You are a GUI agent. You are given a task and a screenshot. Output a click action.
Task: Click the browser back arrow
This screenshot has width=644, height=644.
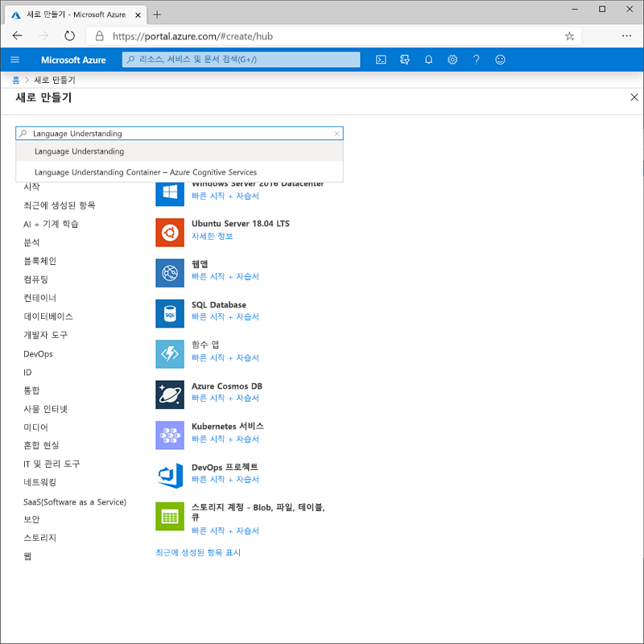pos(17,36)
